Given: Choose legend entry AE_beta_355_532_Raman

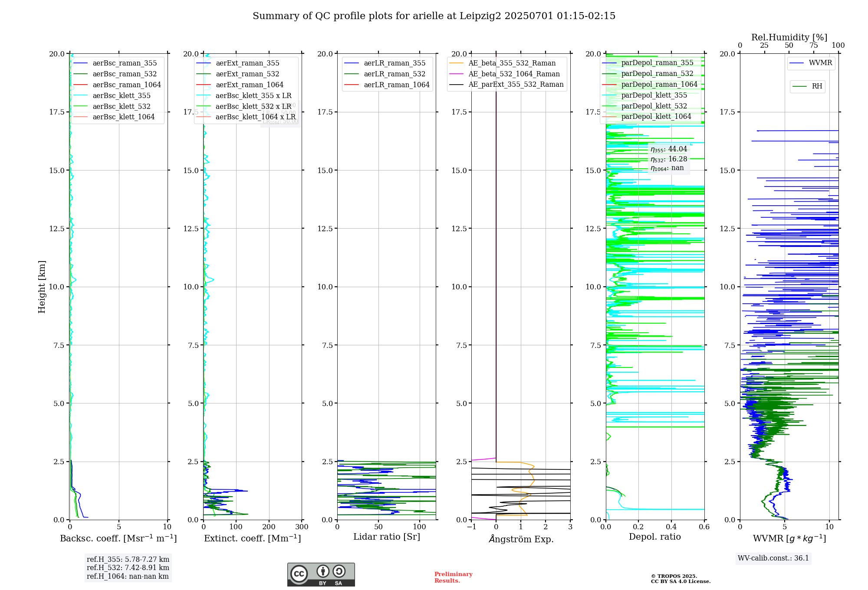Looking at the screenshot, I should click(503, 63).
